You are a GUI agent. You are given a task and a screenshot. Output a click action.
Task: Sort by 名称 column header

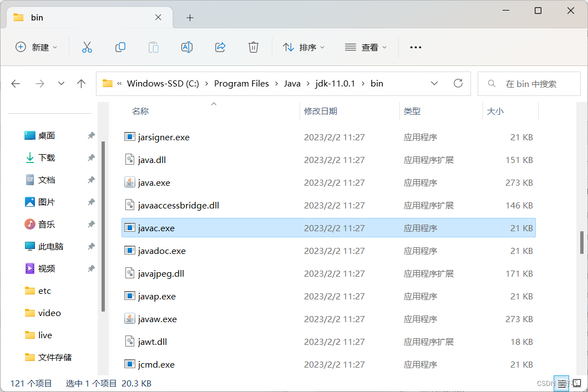[140, 111]
